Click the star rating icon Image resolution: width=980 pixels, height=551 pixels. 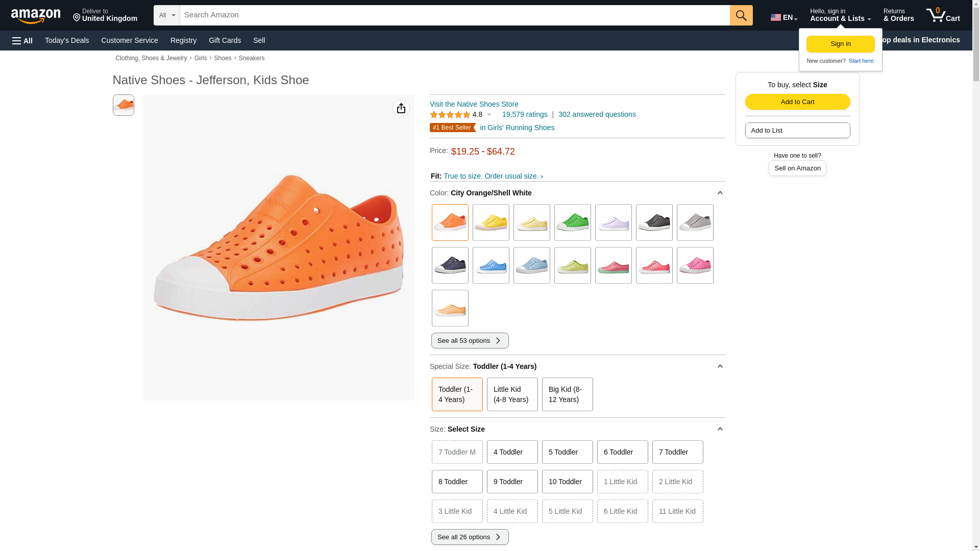[x=450, y=115]
